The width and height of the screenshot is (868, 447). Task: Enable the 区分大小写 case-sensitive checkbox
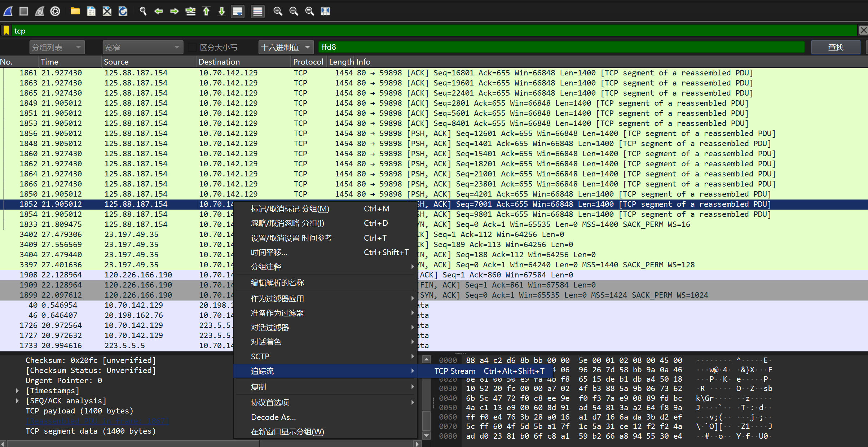[193, 47]
